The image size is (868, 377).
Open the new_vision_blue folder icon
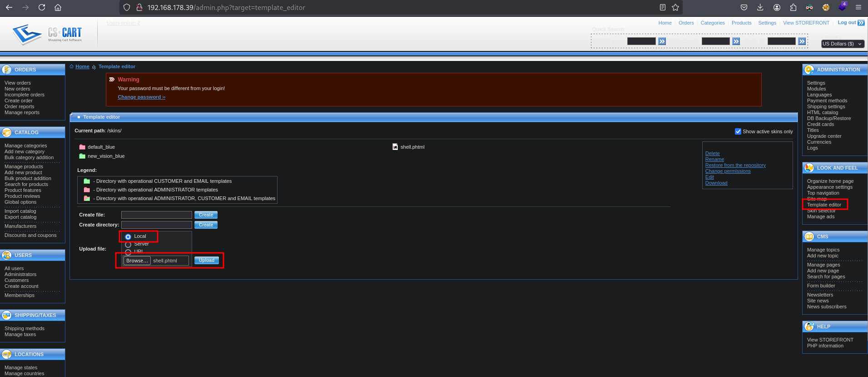tap(82, 156)
